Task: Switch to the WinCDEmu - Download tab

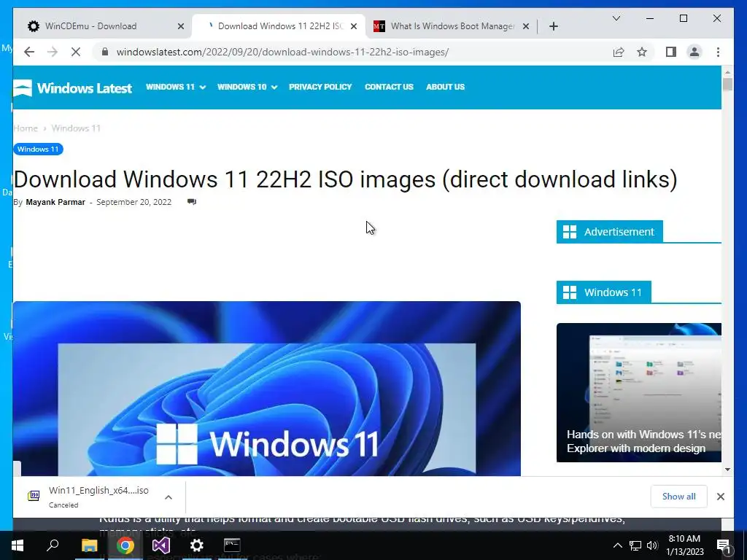Action: click(x=104, y=26)
